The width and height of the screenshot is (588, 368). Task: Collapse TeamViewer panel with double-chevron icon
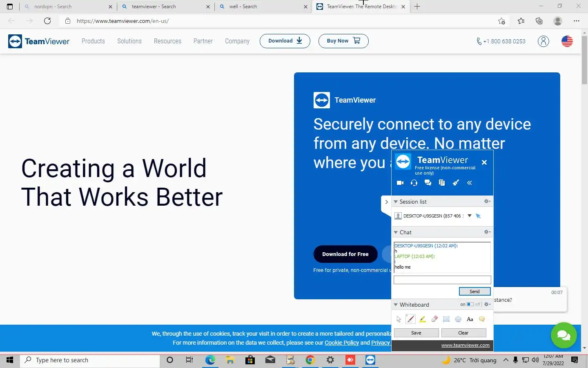click(x=470, y=183)
